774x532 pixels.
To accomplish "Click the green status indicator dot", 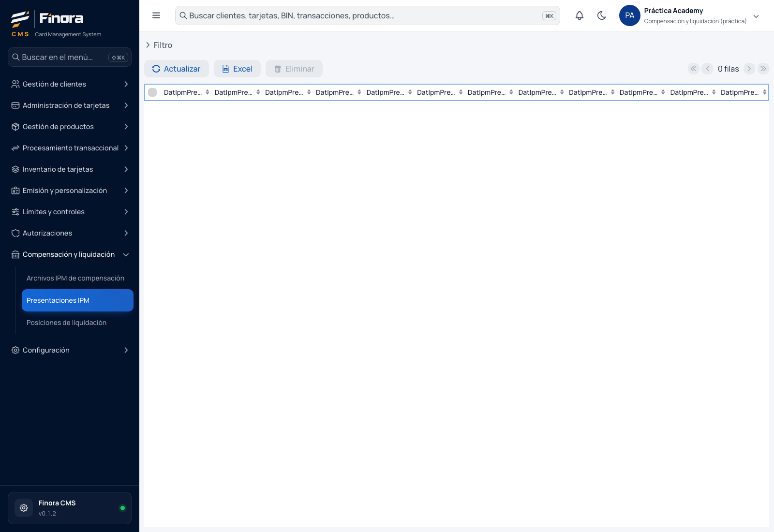I will click(x=122, y=508).
